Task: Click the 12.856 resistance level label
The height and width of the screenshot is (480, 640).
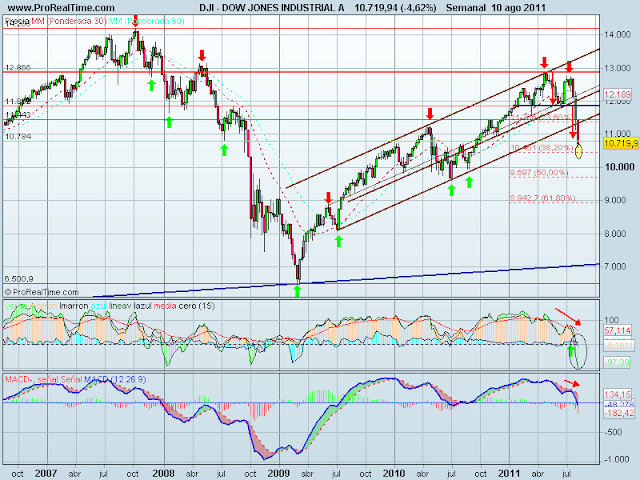Action: [x=18, y=68]
